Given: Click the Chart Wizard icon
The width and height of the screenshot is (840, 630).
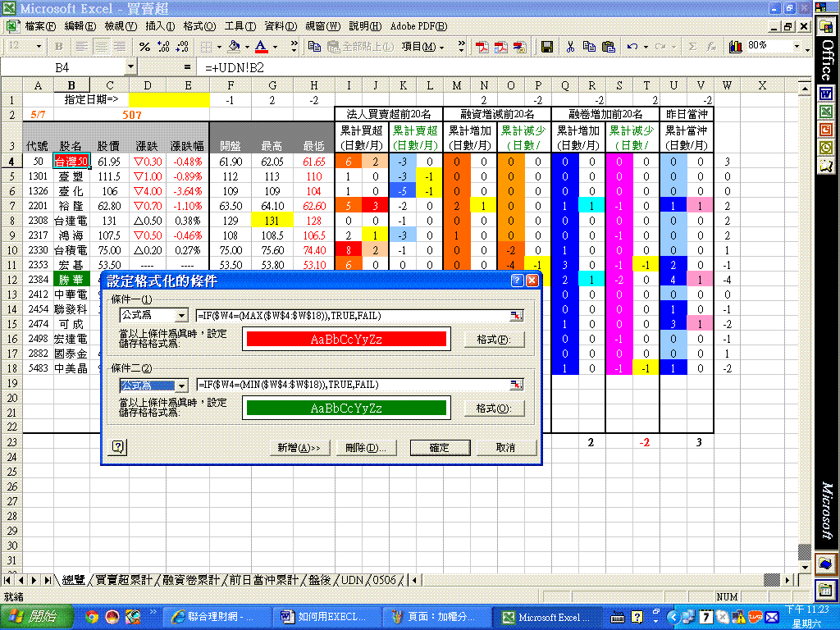Looking at the screenshot, I should pyautogui.click(x=736, y=47).
